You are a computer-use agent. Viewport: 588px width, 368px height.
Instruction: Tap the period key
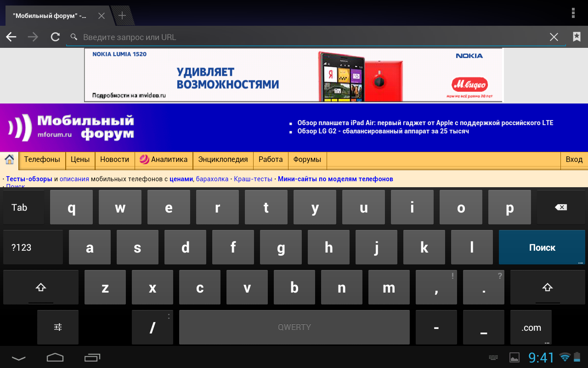483,287
